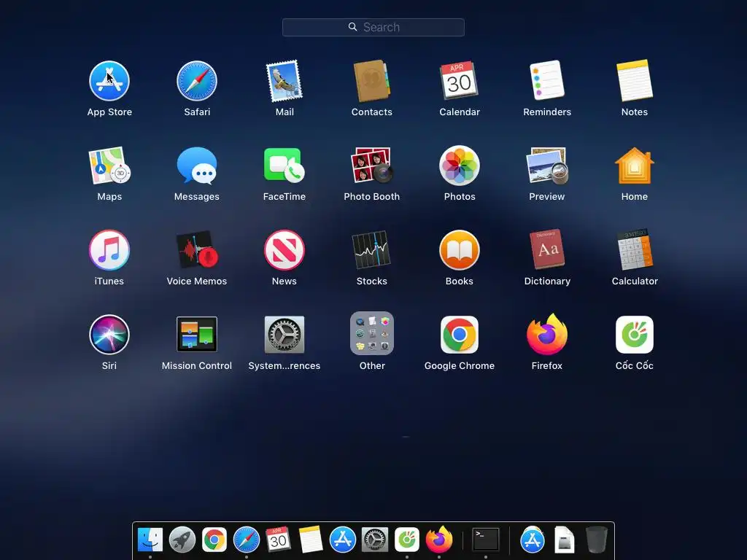Open Mission Control
Screen dimensions: 747x560
(197, 334)
